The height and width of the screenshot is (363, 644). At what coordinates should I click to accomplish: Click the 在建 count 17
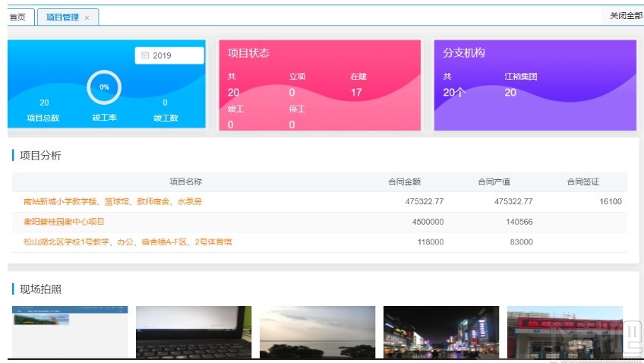tap(356, 93)
